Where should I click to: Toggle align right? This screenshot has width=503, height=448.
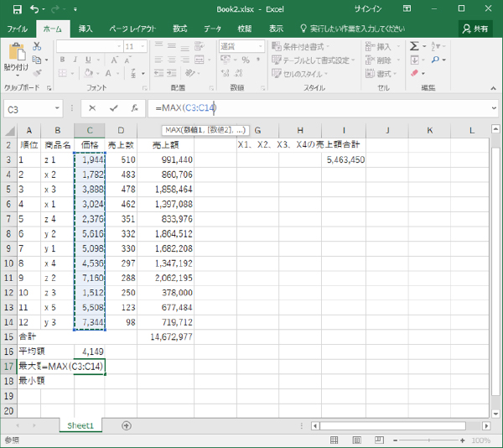pos(184,60)
